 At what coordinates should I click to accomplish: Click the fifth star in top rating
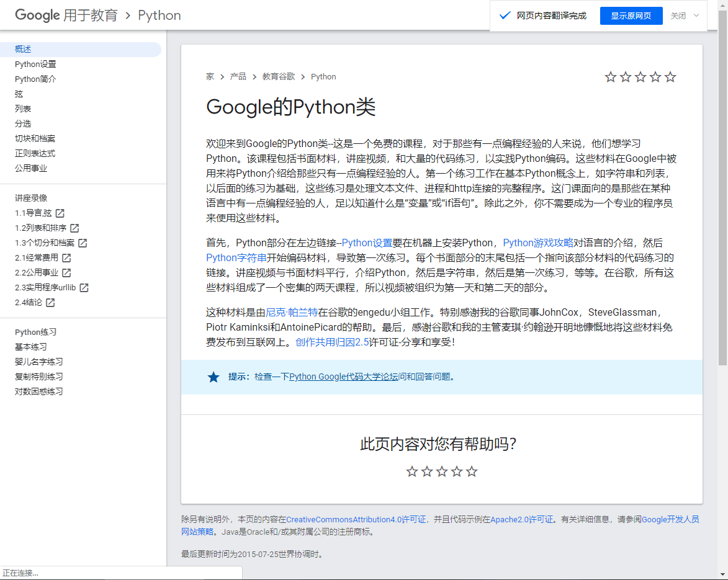pyautogui.click(x=670, y=77)
